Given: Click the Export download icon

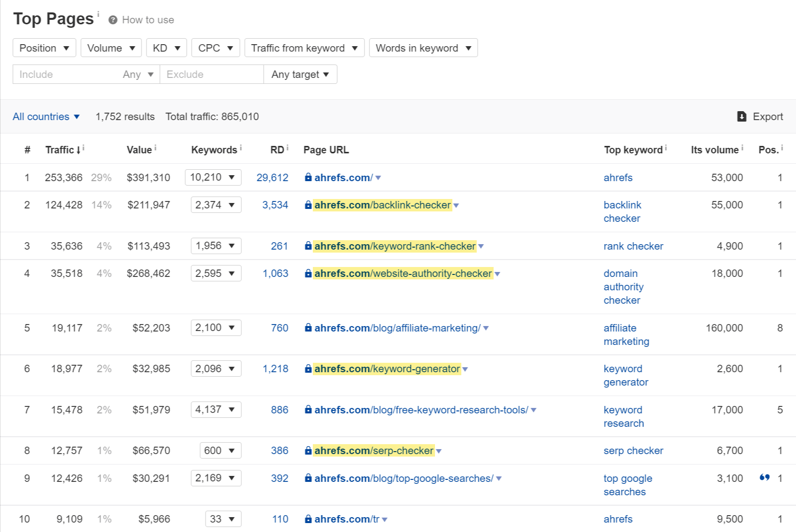Looking at the screenshot, I should coord(742,117).
